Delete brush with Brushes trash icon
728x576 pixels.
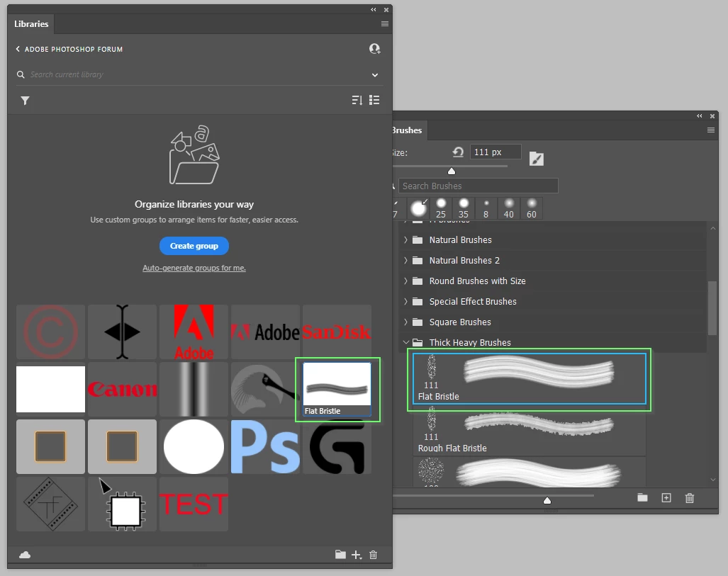690,497
